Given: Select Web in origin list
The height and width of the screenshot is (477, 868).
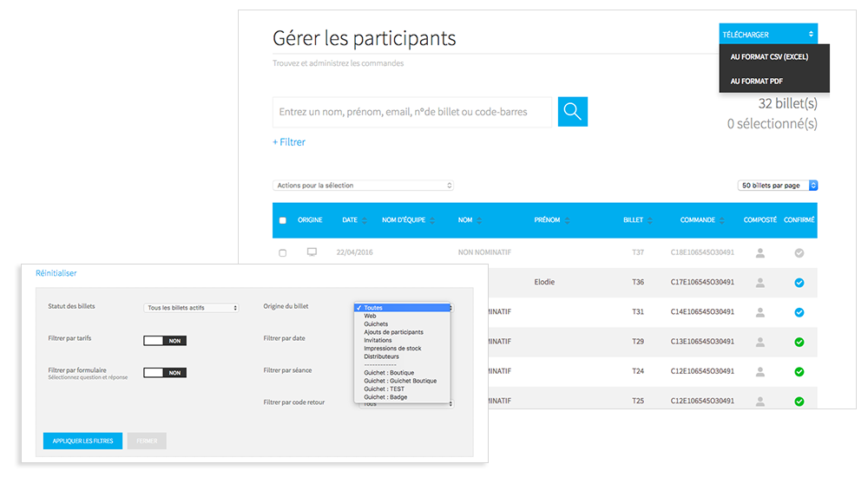Looking at the screenshot, I should (370, 316).
